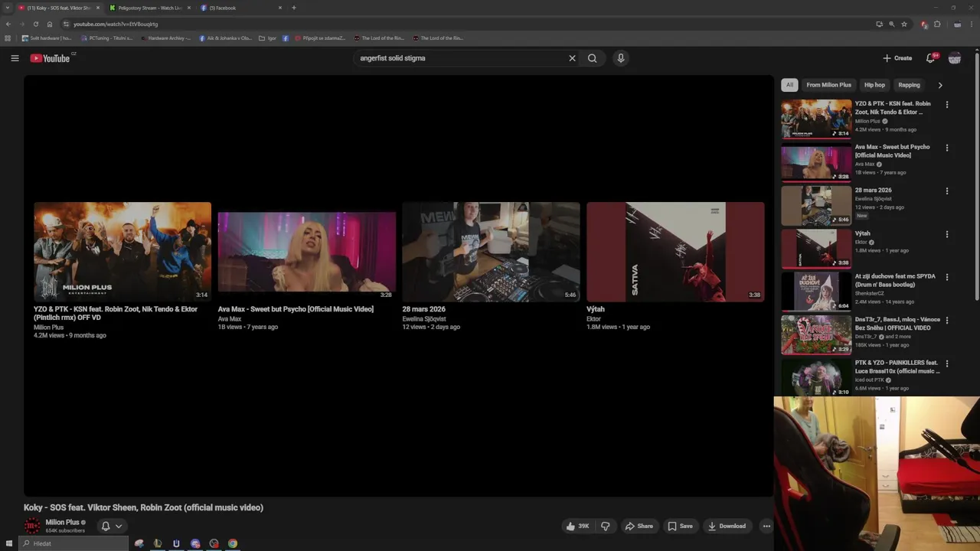Open options for Vánoce Bez Sněhu video
Image resolution: width=980 pixels, height=551 pixels.
point(947,321)
